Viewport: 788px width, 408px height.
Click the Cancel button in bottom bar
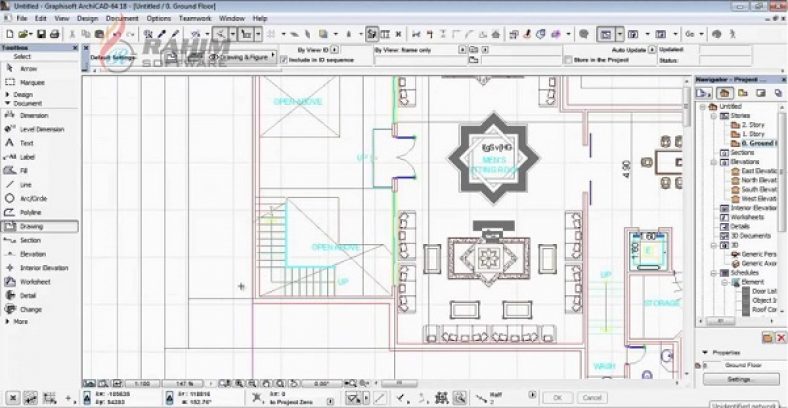click(x=592, y=397)
